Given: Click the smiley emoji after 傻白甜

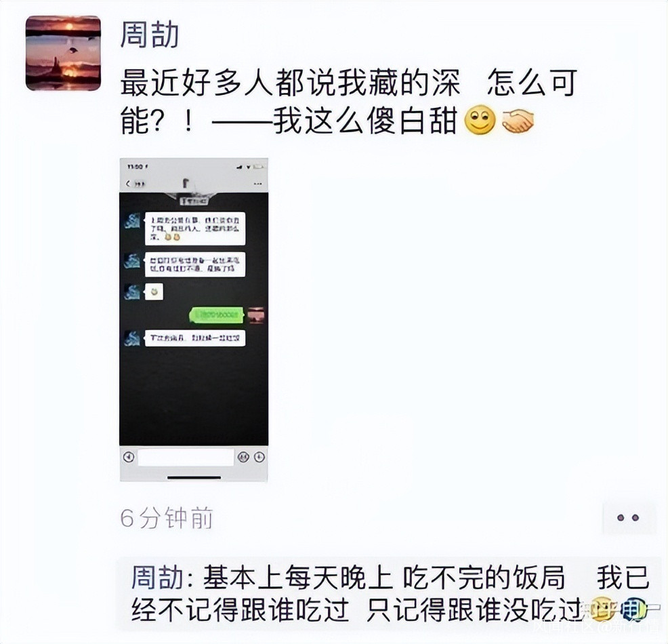Looking at the screenshot, I should click(x=479, y=121).
